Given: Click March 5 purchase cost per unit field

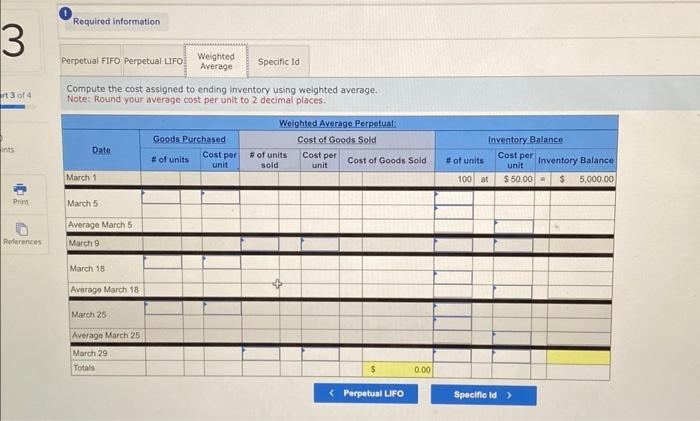Looking at the screenshot, I should (x=220, y=197).
